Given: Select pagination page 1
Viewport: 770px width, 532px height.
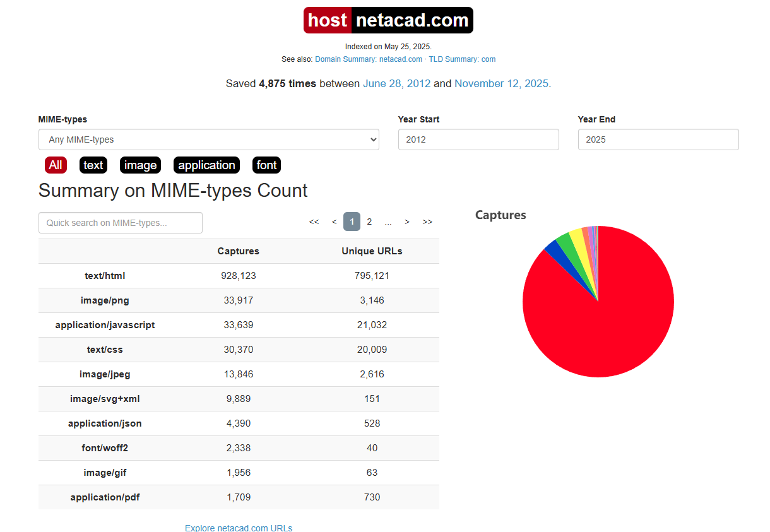Looking at the screenshot, I should (352, 222).
